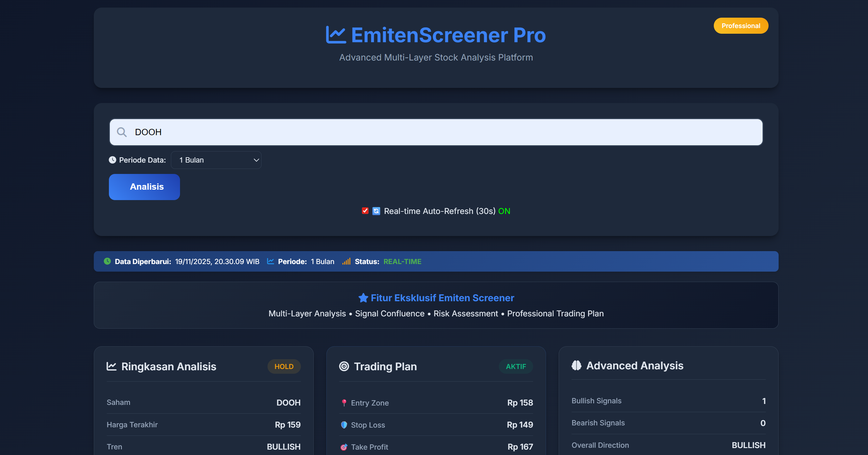Click the dart icon next to Take Profit

344,446
